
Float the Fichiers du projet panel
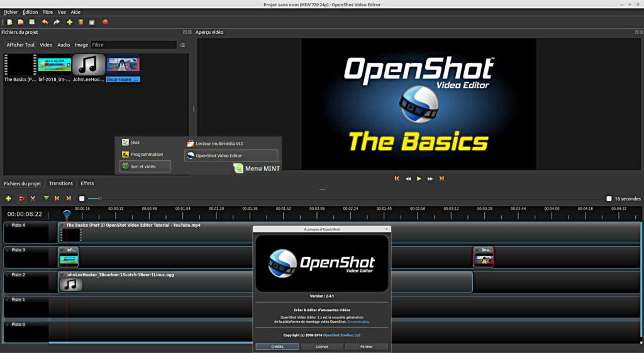click(185, 32)
